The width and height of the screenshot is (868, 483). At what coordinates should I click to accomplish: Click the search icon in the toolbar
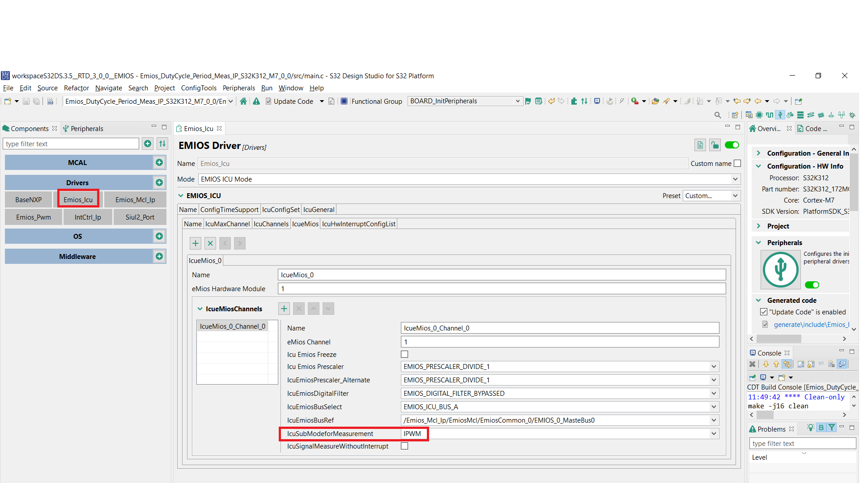(x=718, y=115)
